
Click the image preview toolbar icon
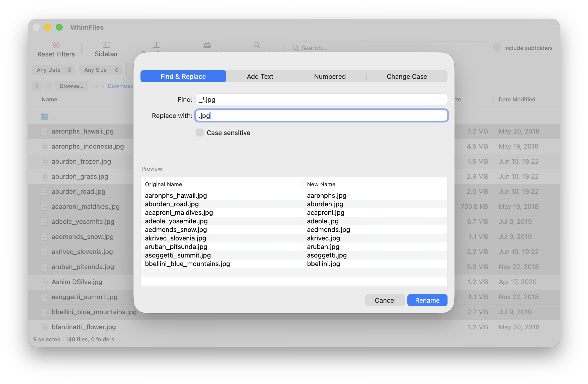[x=207, y=45]
